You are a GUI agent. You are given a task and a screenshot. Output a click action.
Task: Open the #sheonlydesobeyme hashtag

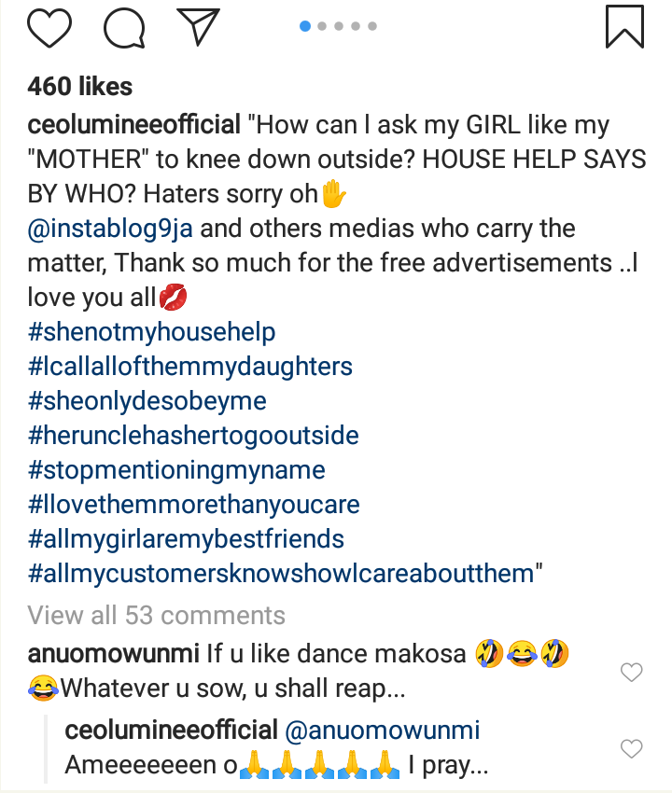(x=147, y=401)
